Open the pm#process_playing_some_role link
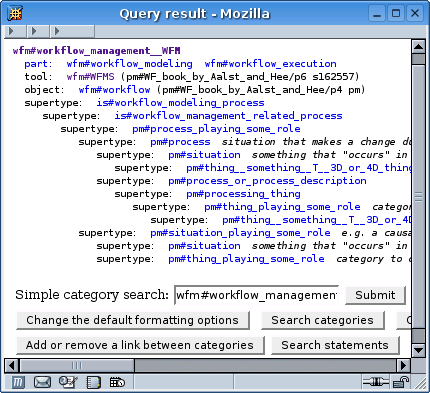Viewport: 430px width, 393px height. (216, 129)
